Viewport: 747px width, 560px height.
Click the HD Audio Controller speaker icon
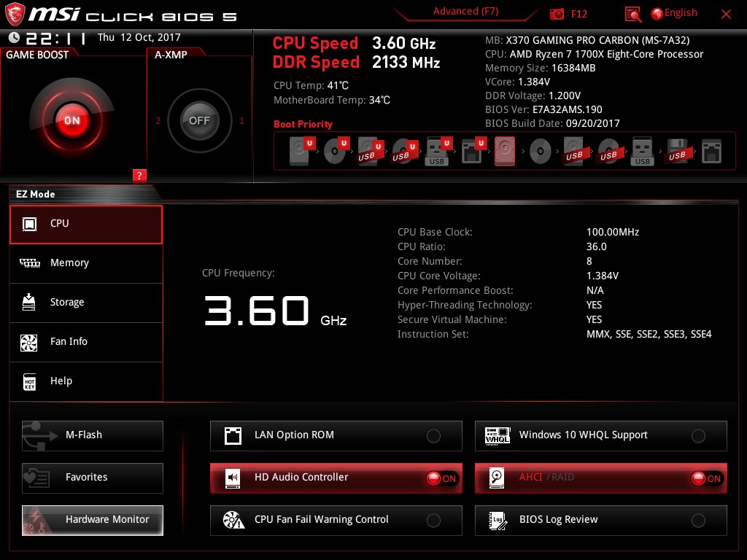tap(233, 478)
